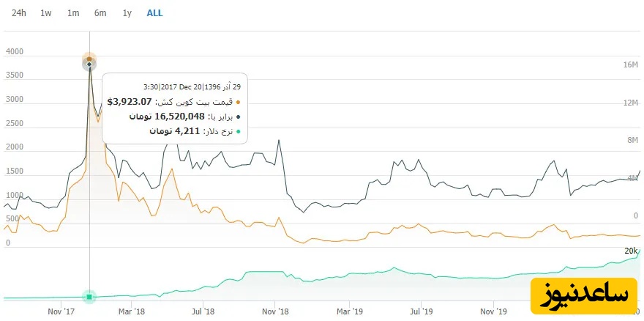Select the 1y time range
This screenshot has height=321, width=644.
click(x=127, y=13)
